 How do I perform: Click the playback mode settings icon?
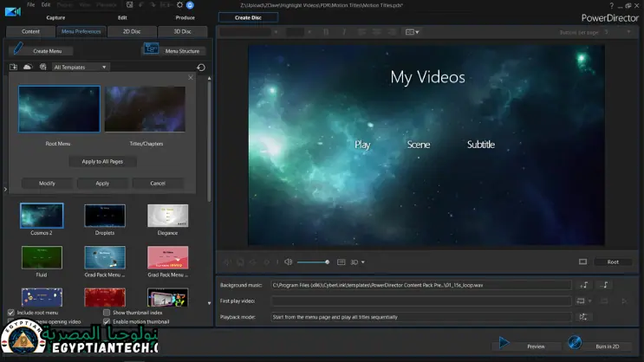(x=583, y=317)
